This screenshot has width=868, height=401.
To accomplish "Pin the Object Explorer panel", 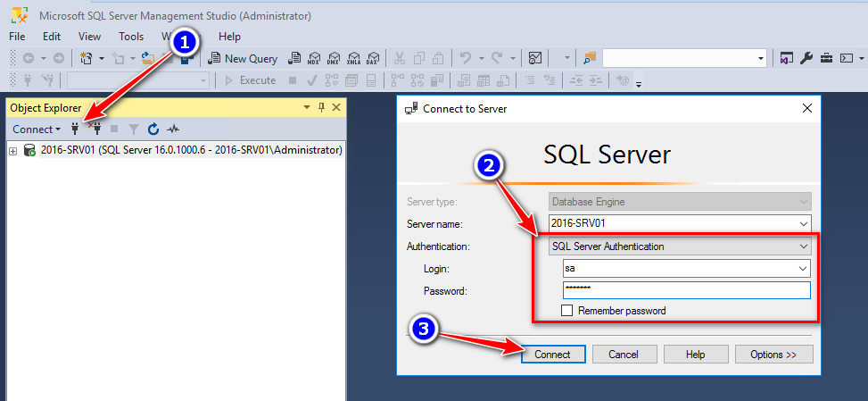I will point(321,107).
